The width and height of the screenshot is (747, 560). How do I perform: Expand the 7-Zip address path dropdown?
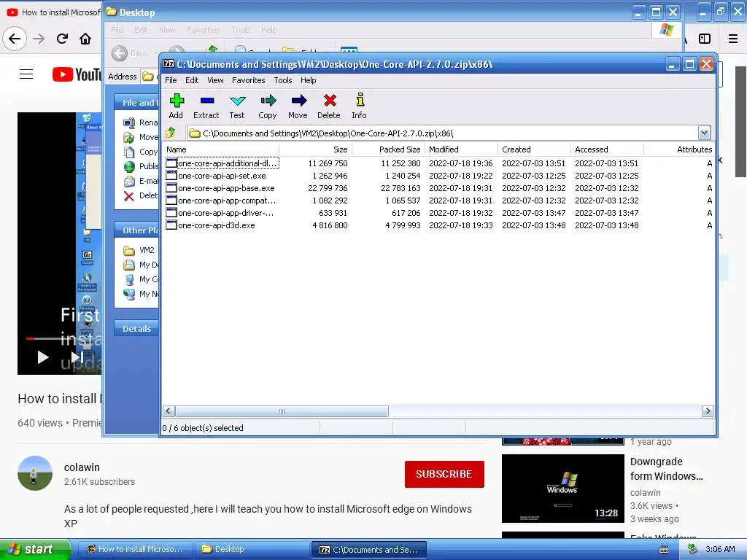(x=704, y=133)
